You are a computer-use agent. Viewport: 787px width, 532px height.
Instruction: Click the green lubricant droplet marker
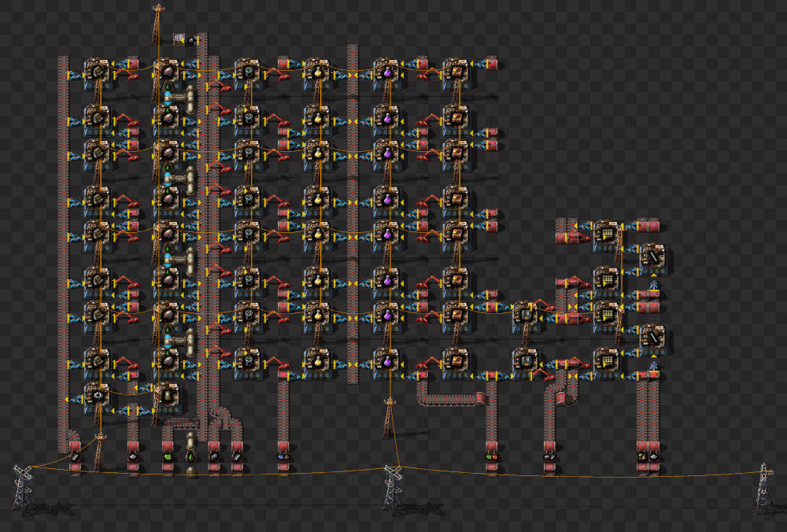pos(190,457)
